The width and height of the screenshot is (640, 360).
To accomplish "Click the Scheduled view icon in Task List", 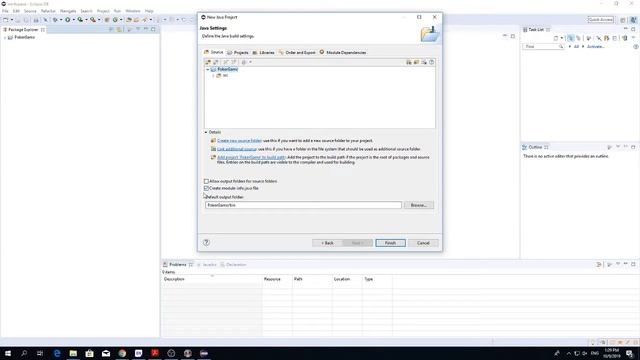I will click(x=578, y=38).
